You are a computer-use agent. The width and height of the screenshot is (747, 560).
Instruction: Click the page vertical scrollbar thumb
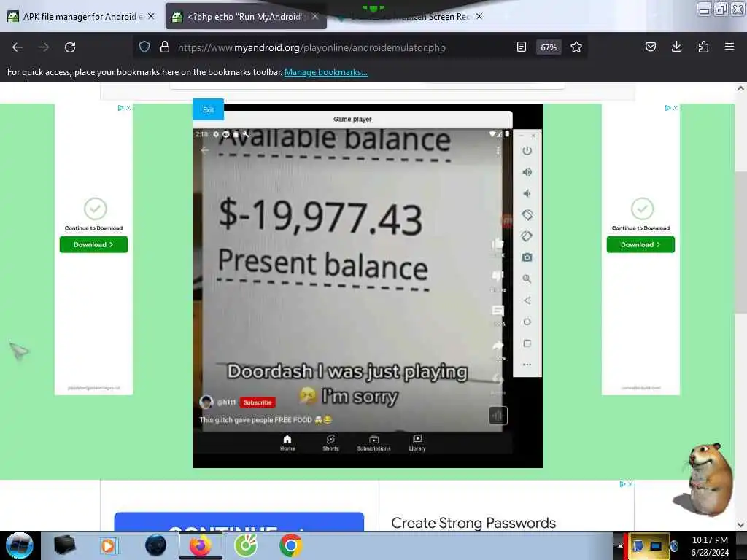coord(741,242)
